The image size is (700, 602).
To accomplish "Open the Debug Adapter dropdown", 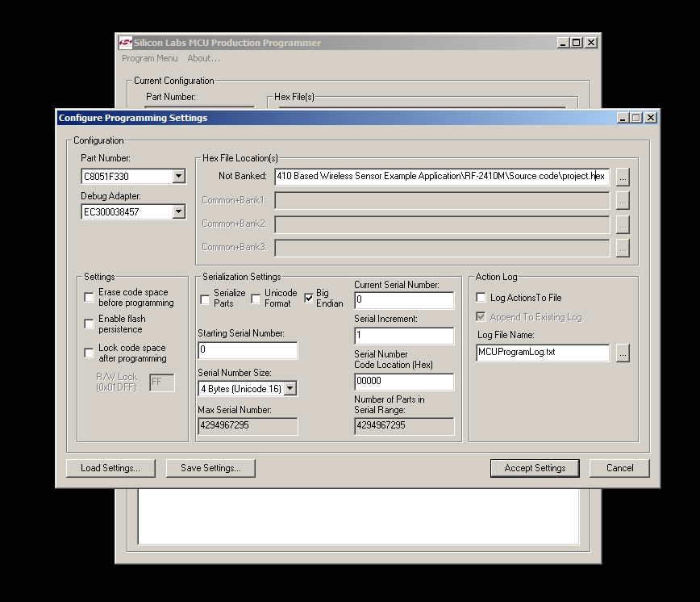I will pyautogui.click(x=180, y=211).
